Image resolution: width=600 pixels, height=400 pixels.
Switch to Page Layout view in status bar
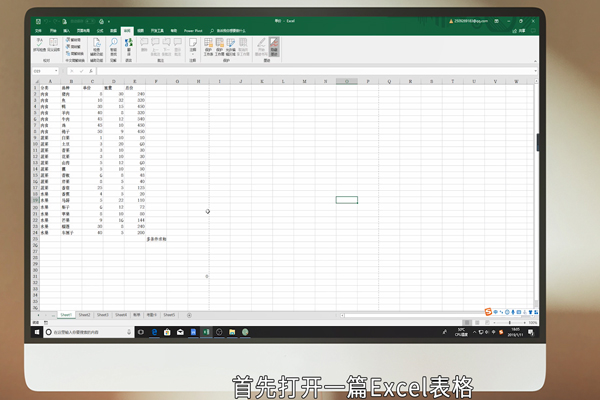477,323
